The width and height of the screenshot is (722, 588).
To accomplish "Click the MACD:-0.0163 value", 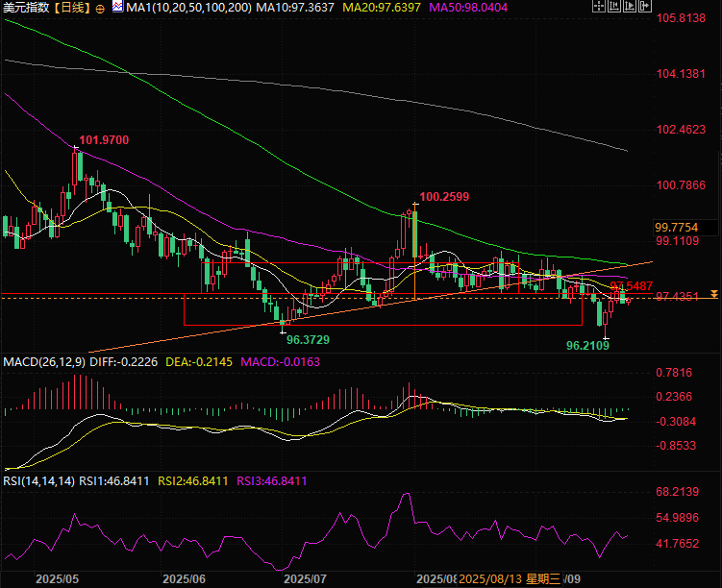I will [280, 362].
